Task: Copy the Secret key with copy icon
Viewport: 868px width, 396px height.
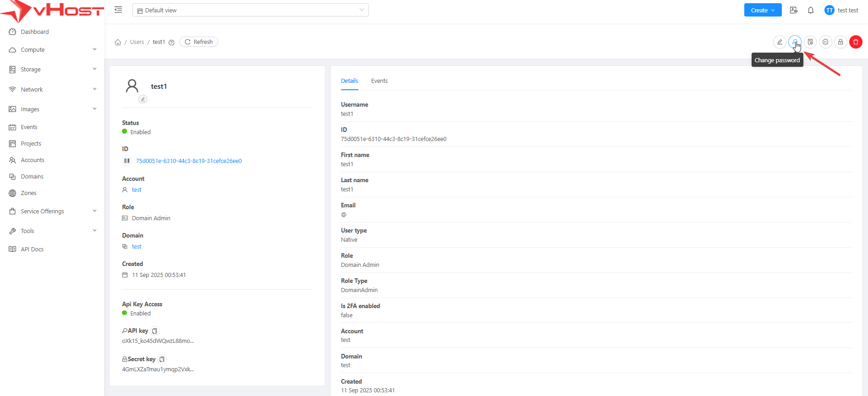Action: click(162, 359)
